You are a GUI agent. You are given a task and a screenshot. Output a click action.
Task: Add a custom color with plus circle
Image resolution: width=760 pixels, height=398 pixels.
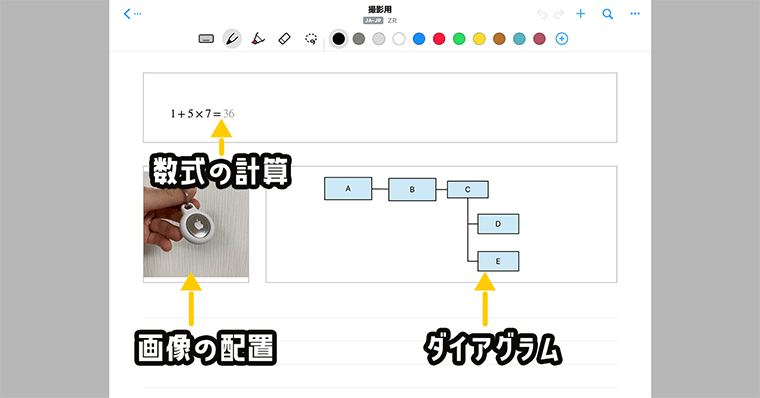[x=562, y=39]
